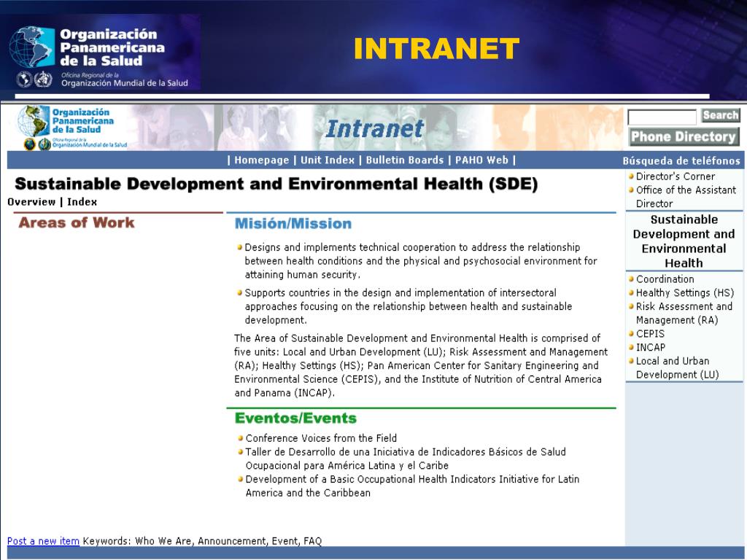Open INCAP sidebar link

tap(651, 348)
